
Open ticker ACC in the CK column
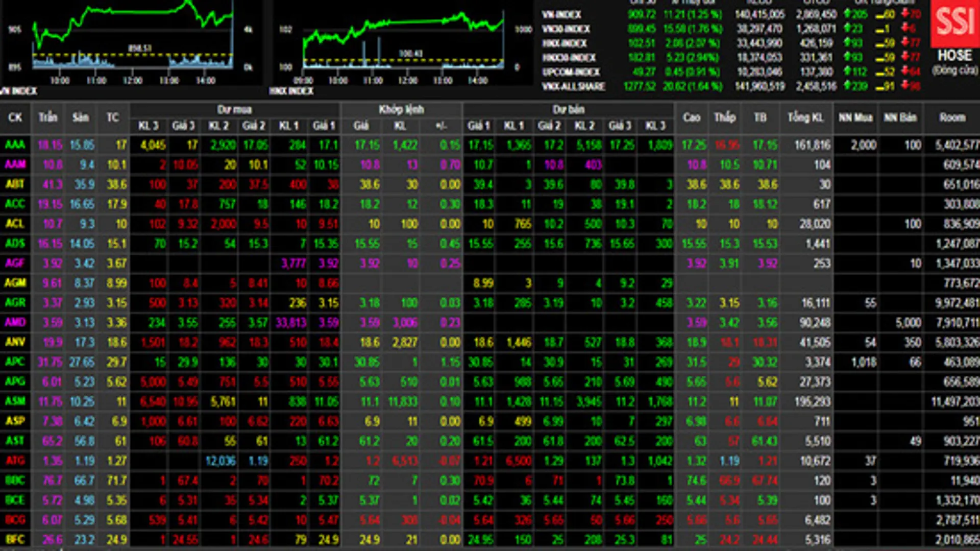[x=15, y=204]
